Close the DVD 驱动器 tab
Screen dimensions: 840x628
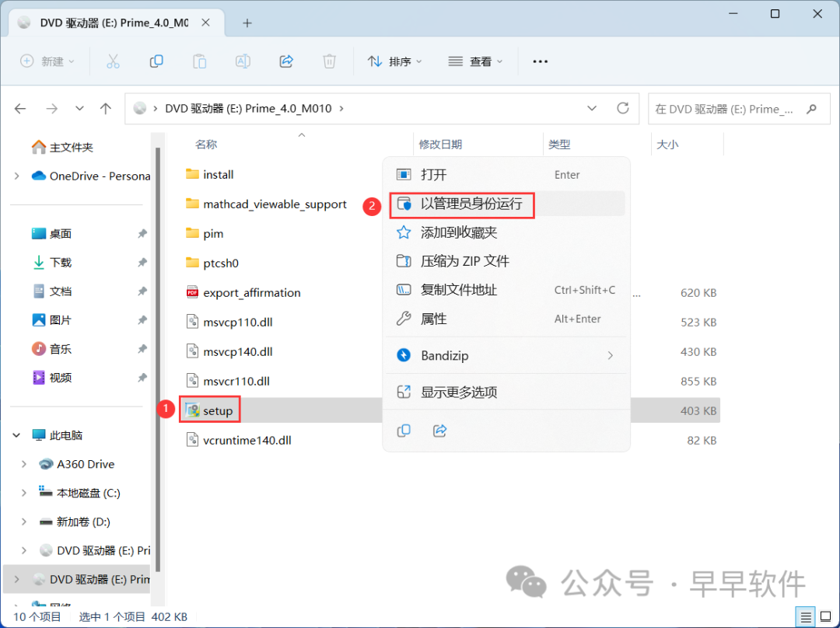coord(205,23)
